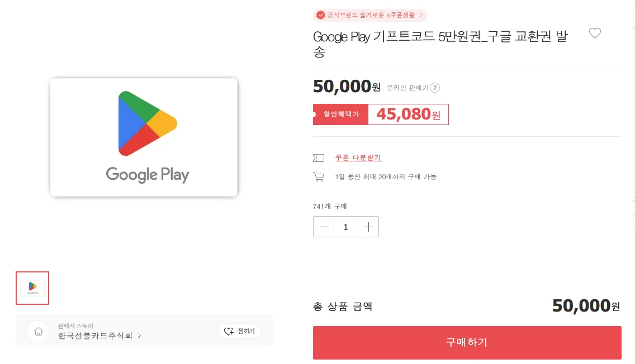Toggle the wishlist heart icon beside the product title
635x364 pixels.
(595, 33)
